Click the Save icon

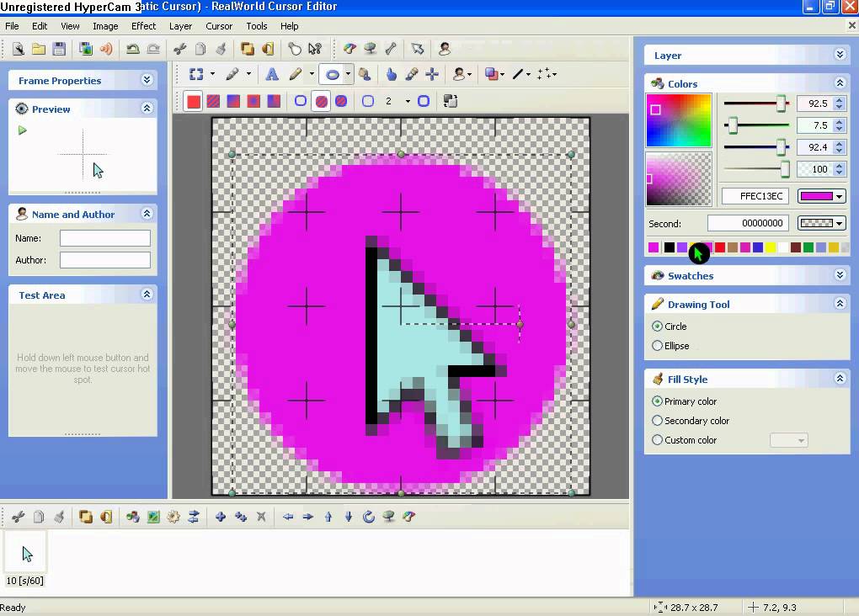click(61, 50)
